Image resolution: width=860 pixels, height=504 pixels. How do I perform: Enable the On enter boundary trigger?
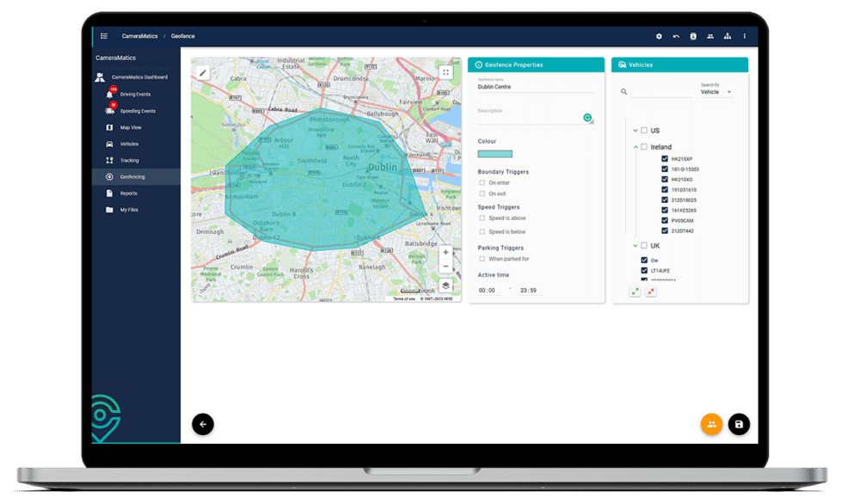483,182
